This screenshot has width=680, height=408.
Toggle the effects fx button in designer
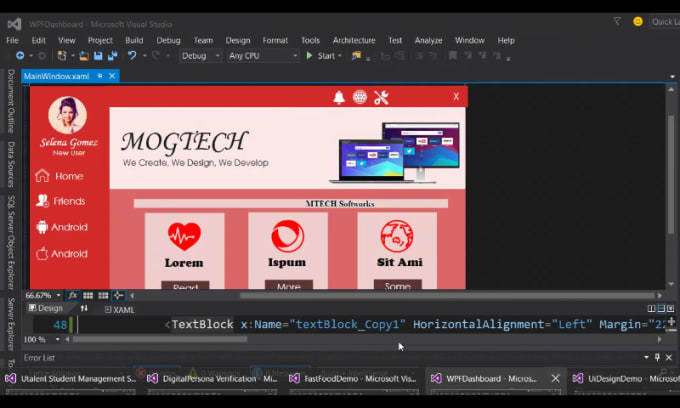click(72, 295)
